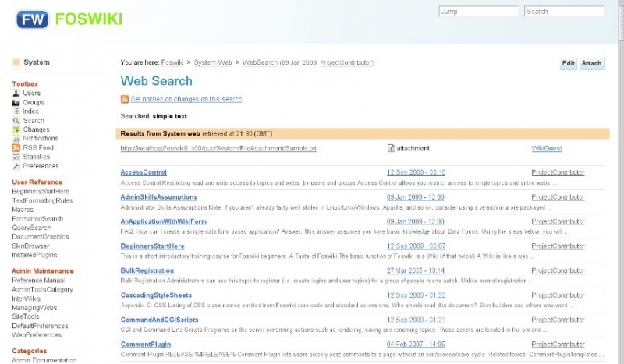Open the WebPreferences link
Viewport: 624px width, 364px height.
coord(37,335)
